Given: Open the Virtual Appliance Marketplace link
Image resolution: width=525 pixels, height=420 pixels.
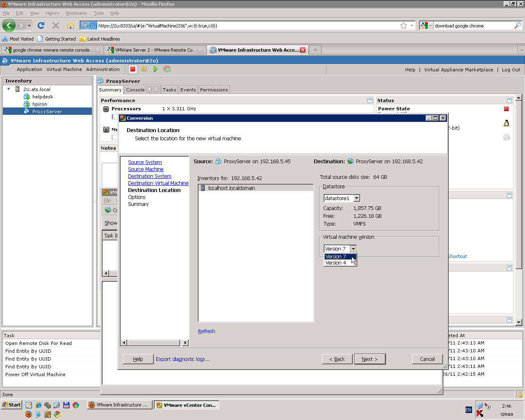Looking at the screenshot, I should (x=459, y=70).
